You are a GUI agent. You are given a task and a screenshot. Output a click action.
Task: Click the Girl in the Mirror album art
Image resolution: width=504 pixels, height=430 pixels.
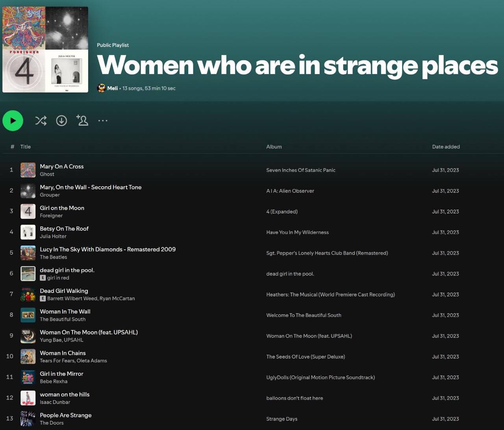28,377
